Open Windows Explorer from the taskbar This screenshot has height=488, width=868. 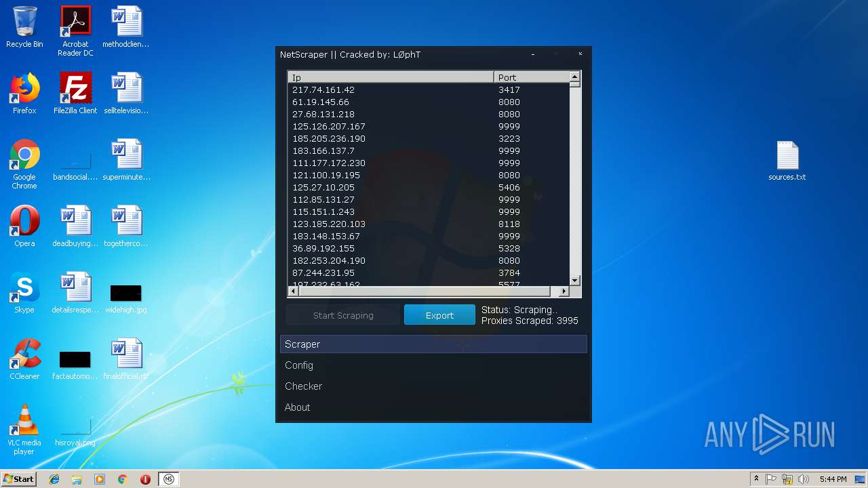[x=77, y=479]
